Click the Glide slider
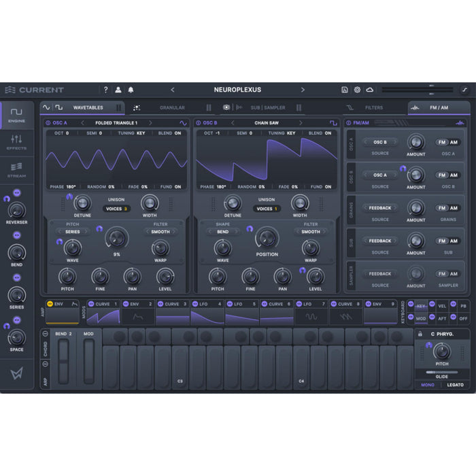Image resolution: width=476 pixels, height=476 pixels. point(441,373)
